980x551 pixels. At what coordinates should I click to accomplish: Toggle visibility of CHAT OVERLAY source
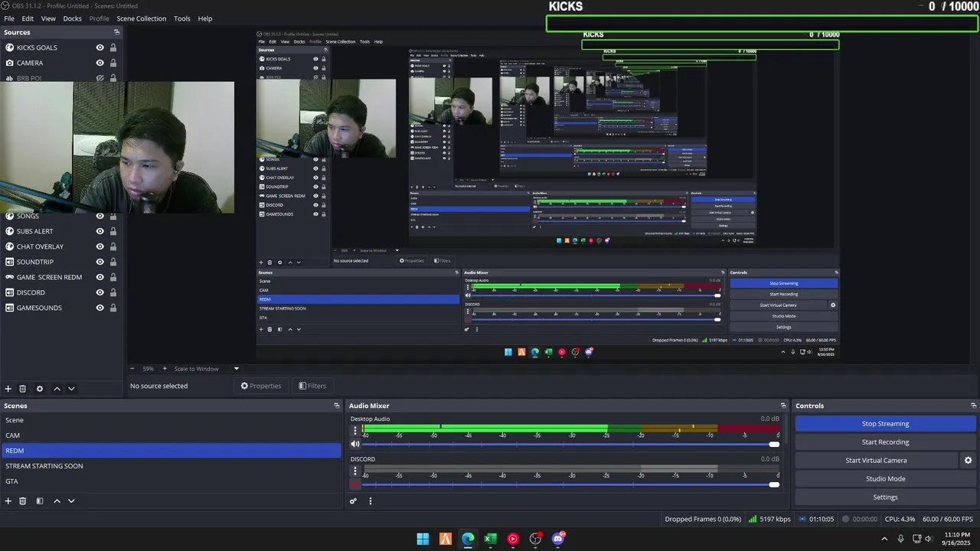tap(100, 246)
